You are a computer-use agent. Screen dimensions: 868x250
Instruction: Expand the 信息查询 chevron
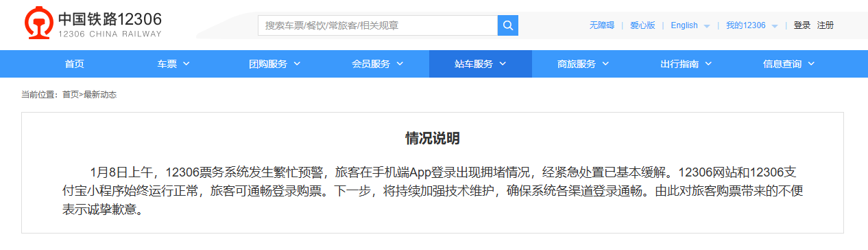(811, 64)
